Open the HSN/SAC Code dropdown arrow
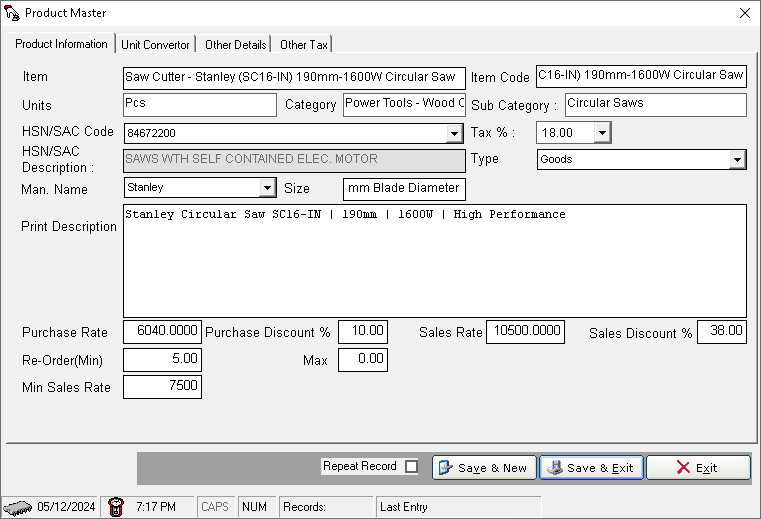 pyautogui.click(x=454, y=133)
